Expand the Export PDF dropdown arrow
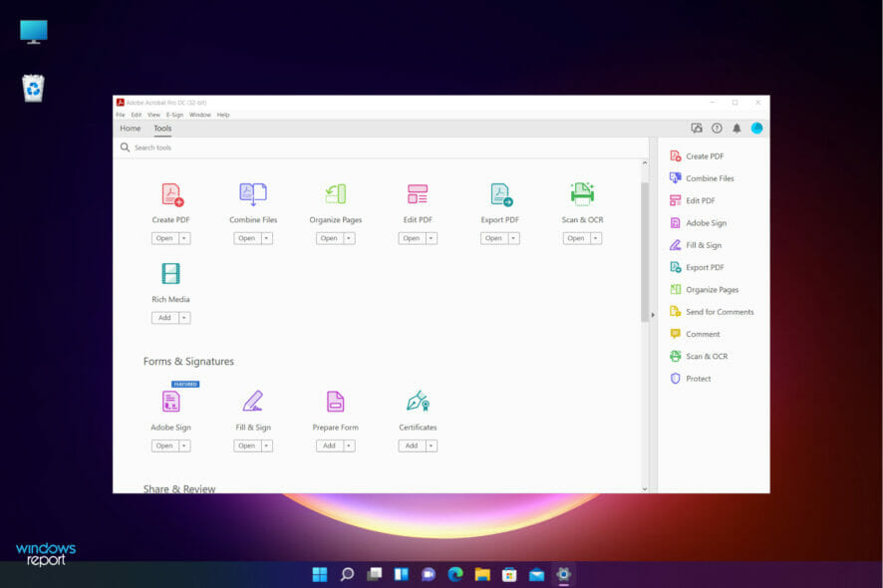 (x=513, y=238)
